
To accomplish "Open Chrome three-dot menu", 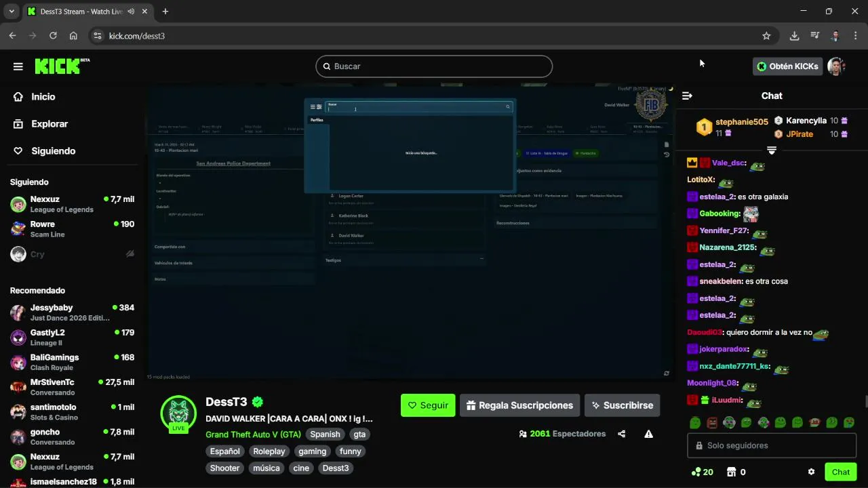I will (x=856, y=36).
